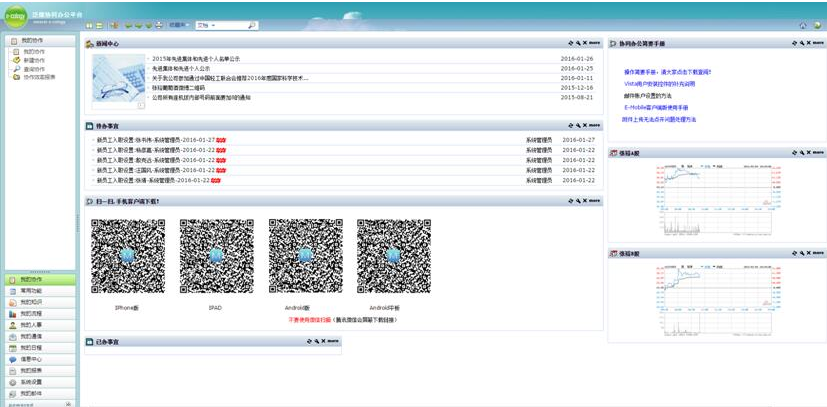Select 我的人事 sidebar menu
The width and height of the screenshot is (827, 407).
click(x=40, y=325)
